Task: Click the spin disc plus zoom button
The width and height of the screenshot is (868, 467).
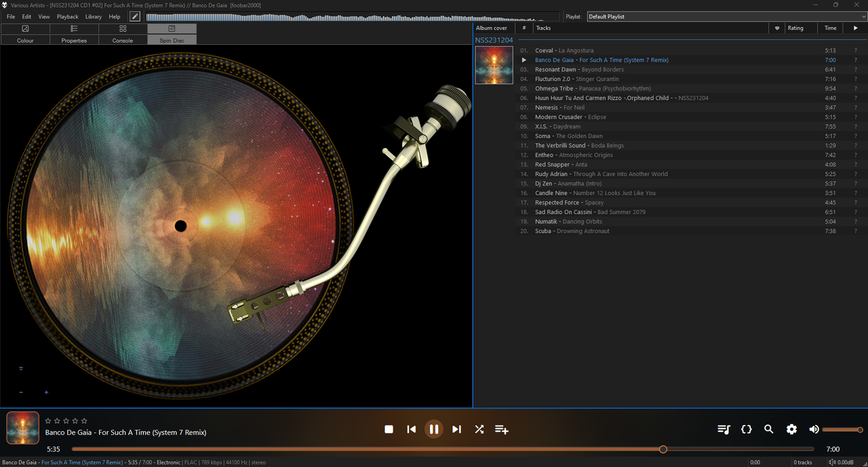Action: [x=46, y=392]
